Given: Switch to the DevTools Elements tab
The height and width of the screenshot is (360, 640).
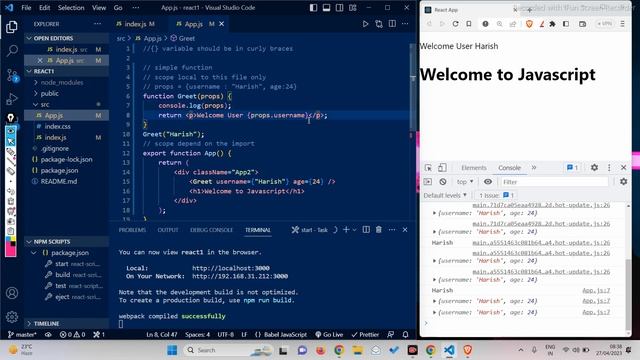Looking at the screenshot, I should pos(473,168).
